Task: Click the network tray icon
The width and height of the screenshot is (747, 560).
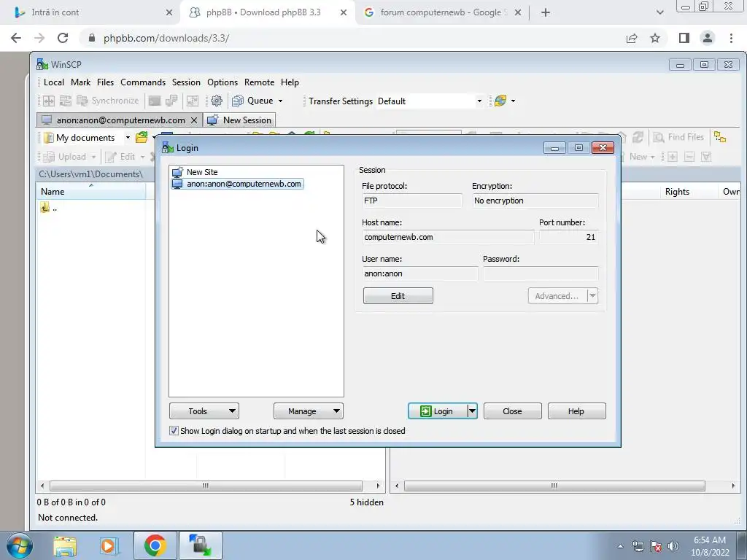Action: click(x=638, y=546)
